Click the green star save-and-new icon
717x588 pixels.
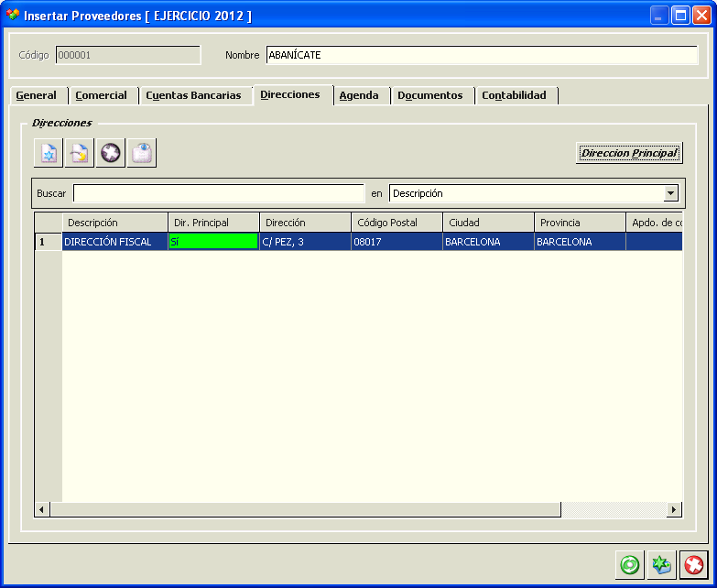pos(662,565)
